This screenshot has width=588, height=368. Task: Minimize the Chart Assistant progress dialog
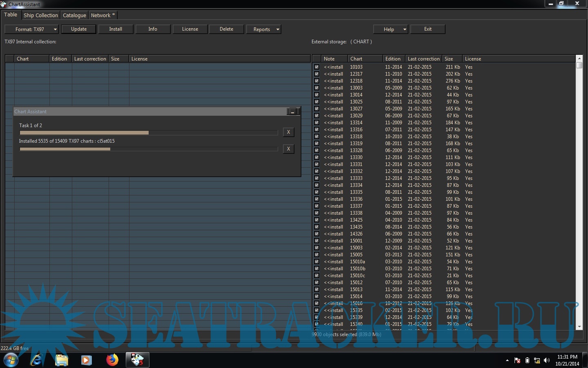(x=293, y=112)
